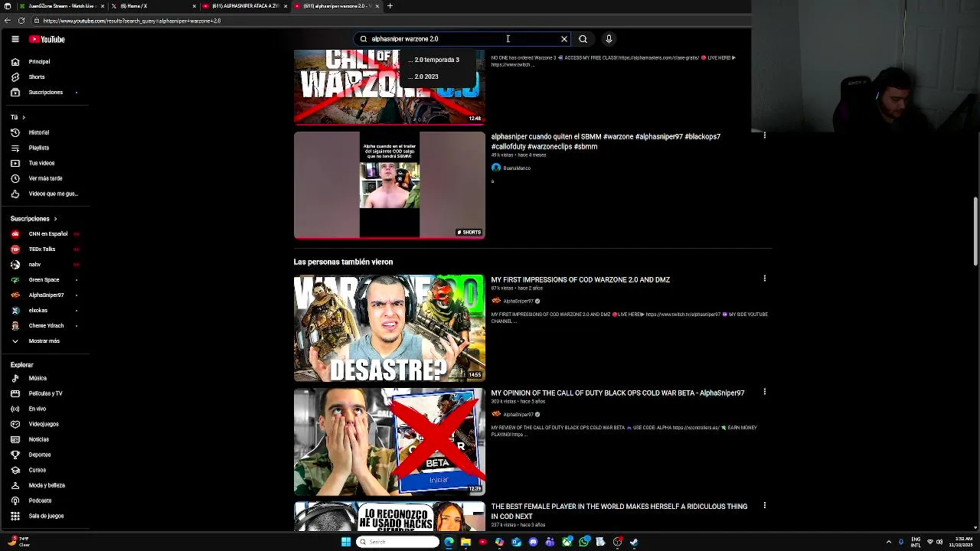
Task: Open the MY FIRST IMPRESSIONS video title
Action: point(580,280)
